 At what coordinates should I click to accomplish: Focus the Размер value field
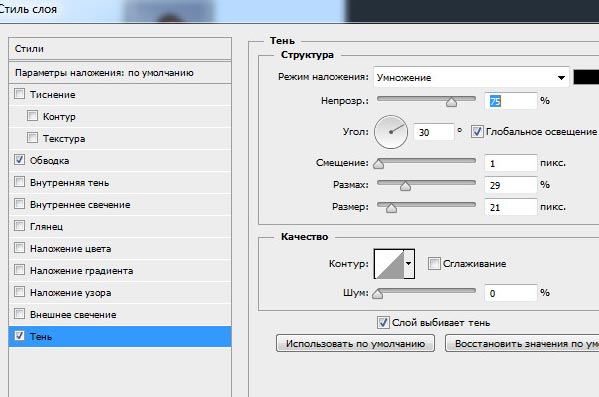tap(511, 207)
